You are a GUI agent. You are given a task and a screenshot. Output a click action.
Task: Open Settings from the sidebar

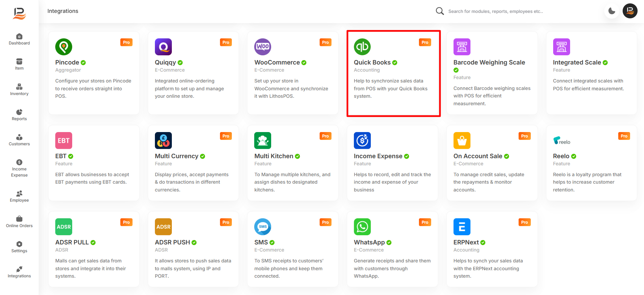pos(19,247)
